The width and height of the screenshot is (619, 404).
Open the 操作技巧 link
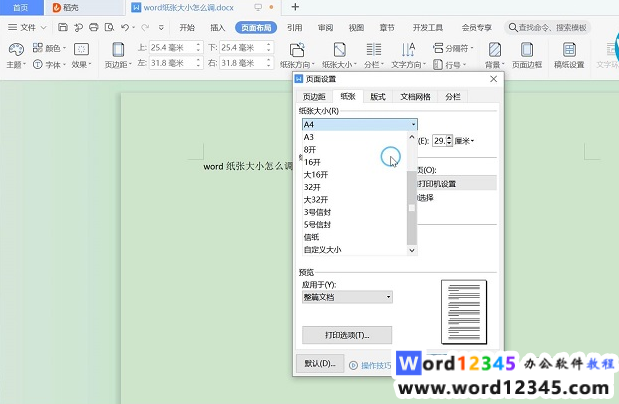coord(376,366)
